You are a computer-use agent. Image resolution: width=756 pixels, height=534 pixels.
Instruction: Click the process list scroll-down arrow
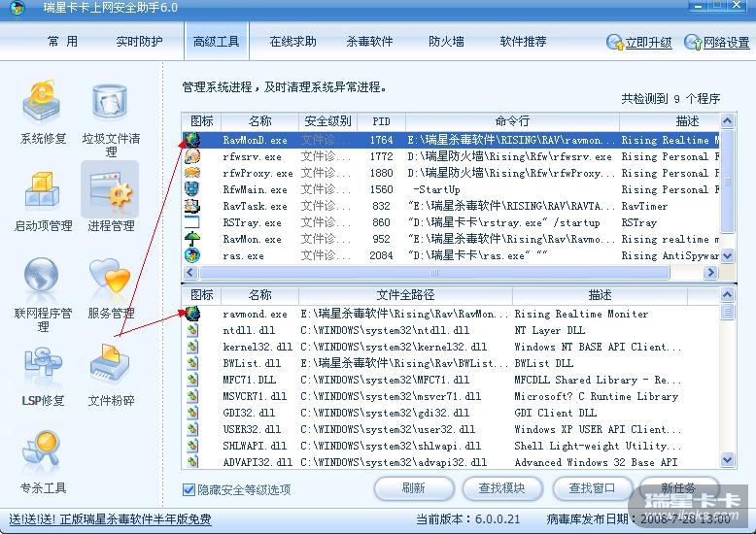tap(727, 255)
